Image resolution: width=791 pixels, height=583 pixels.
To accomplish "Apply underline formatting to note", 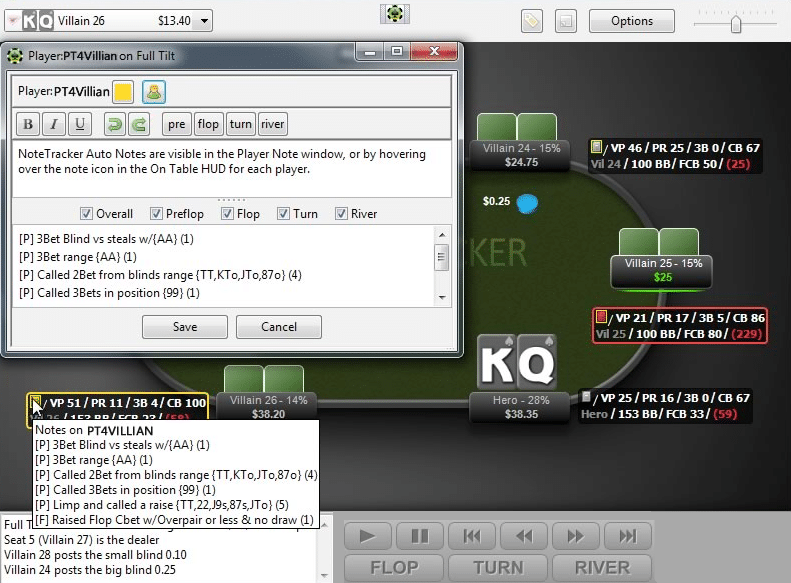I will click(80, 124).
